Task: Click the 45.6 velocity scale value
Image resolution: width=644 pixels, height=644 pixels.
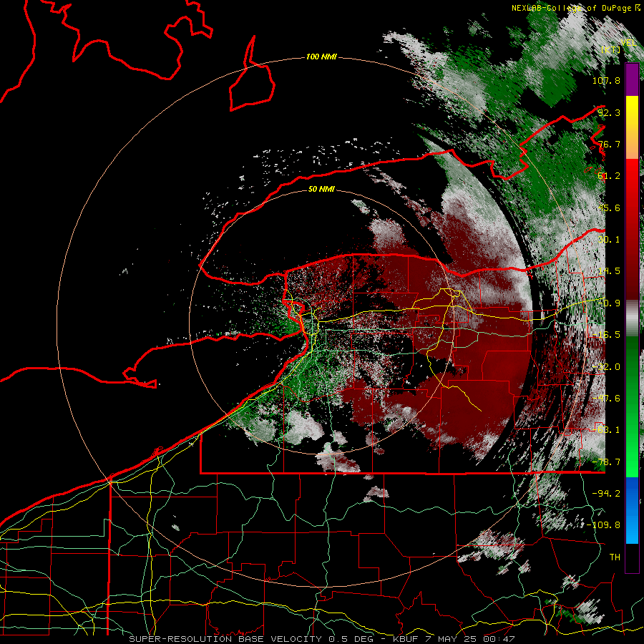Action: coord(609,208)
